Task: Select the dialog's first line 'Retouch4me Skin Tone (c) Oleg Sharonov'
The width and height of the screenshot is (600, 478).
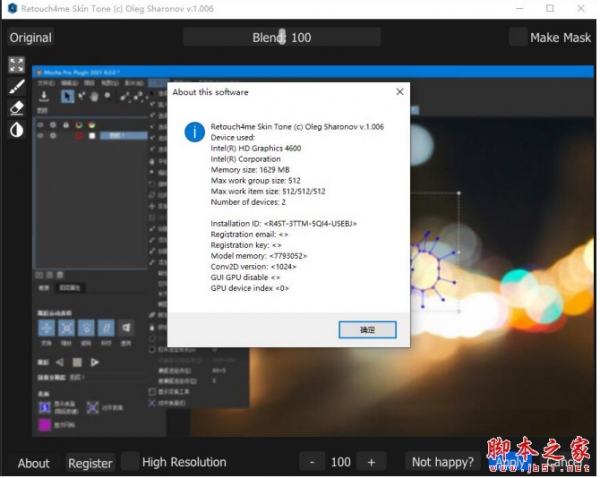Action: 297,127
